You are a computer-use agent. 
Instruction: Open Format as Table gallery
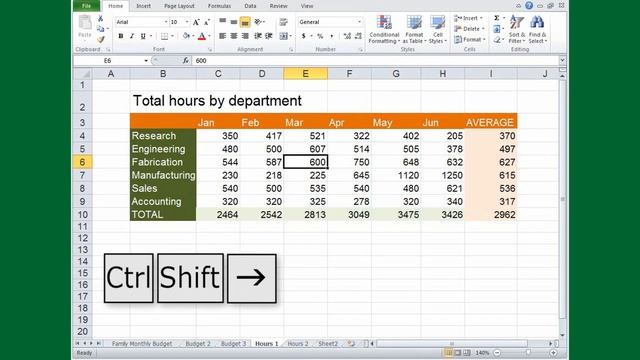pyautogui.click(x=414, y=29)
